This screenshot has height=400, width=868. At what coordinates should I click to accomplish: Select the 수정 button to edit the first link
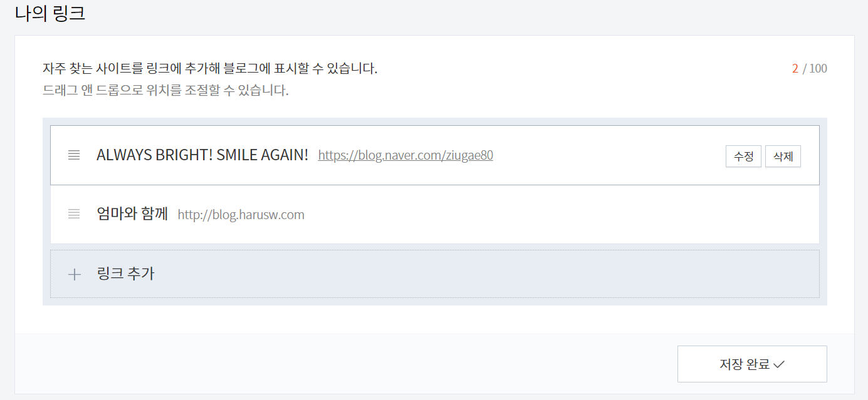(743, 156)
